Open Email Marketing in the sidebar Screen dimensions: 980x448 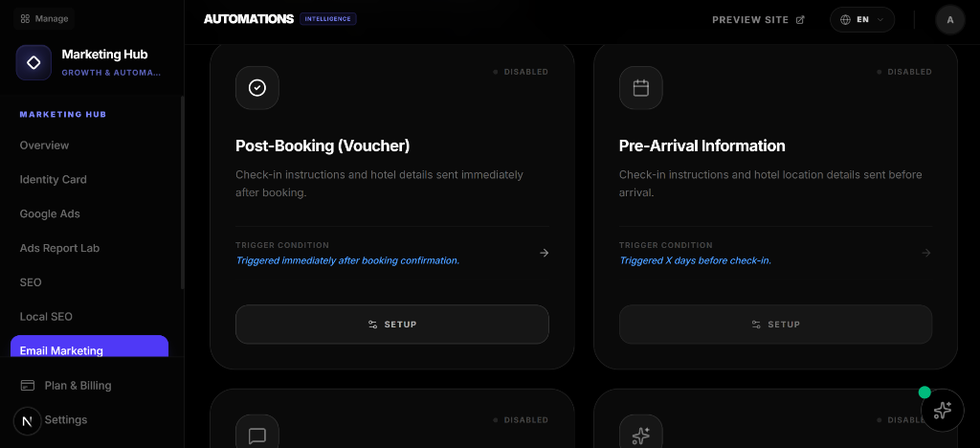point(89,349)
